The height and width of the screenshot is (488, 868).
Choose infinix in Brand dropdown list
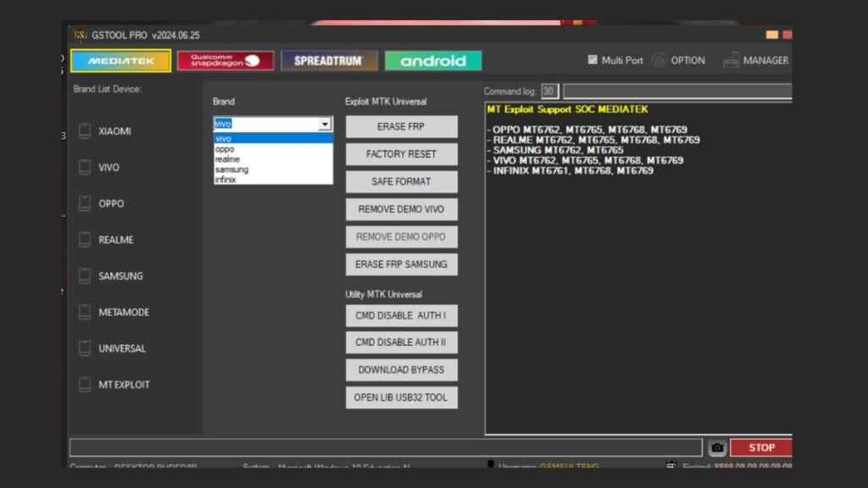(274, 180)
